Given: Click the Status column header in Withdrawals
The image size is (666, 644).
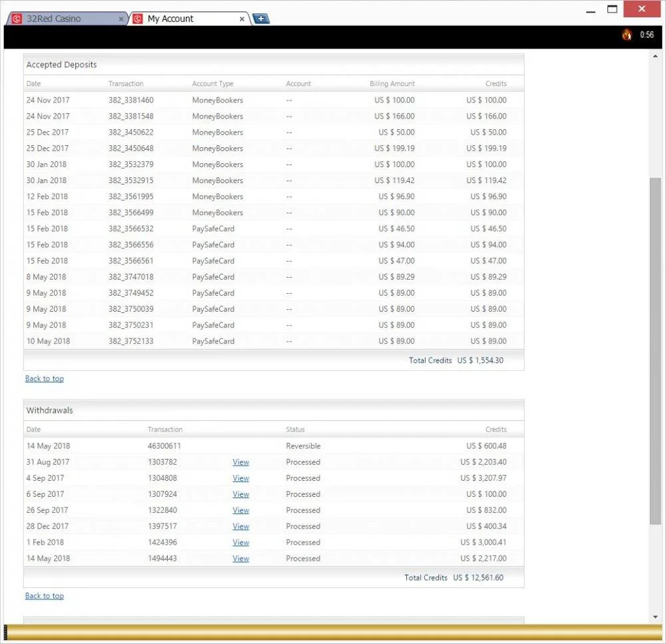Looking at the screenshot, I should click(295, 430).
